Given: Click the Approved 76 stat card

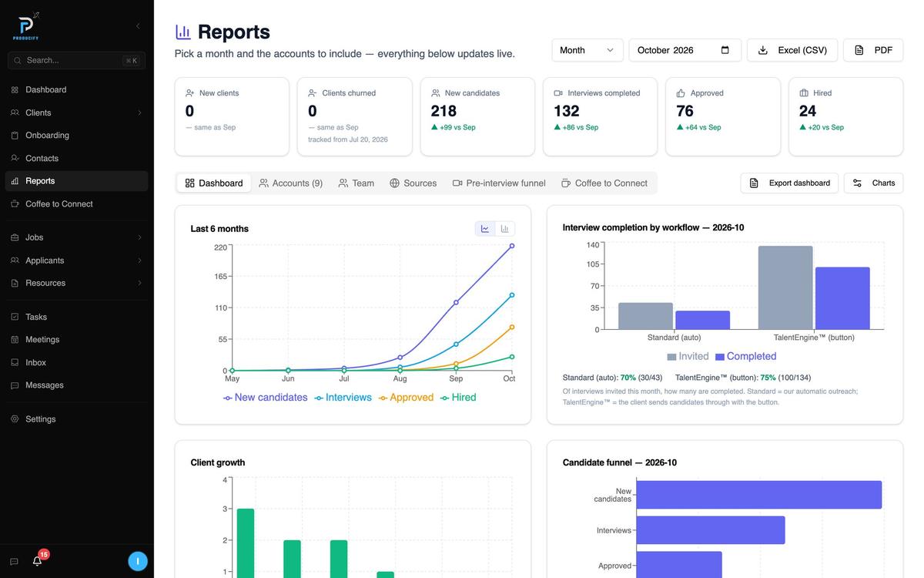Looking at the screenshot, I should click(723, 116).
